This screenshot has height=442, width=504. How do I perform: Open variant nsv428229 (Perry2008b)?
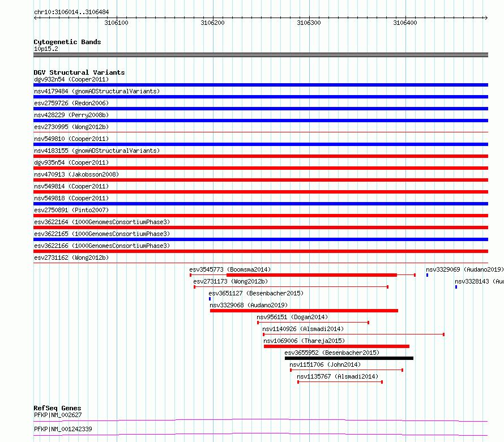click(71, 115)
